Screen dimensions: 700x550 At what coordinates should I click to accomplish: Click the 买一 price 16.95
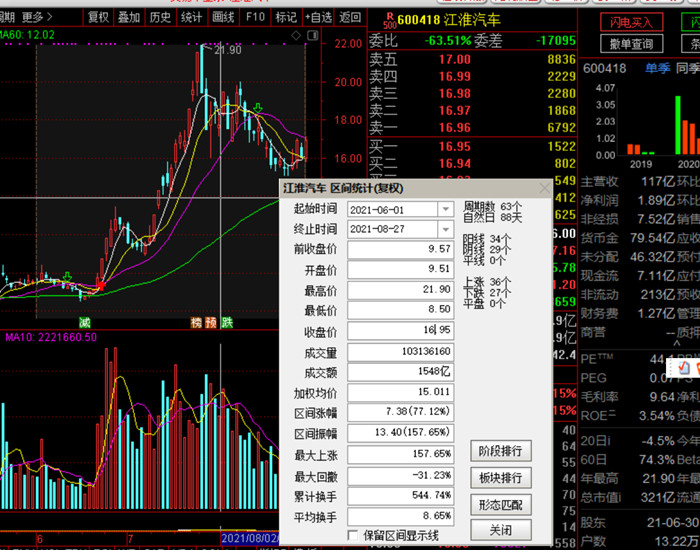(x=454, y=147)
